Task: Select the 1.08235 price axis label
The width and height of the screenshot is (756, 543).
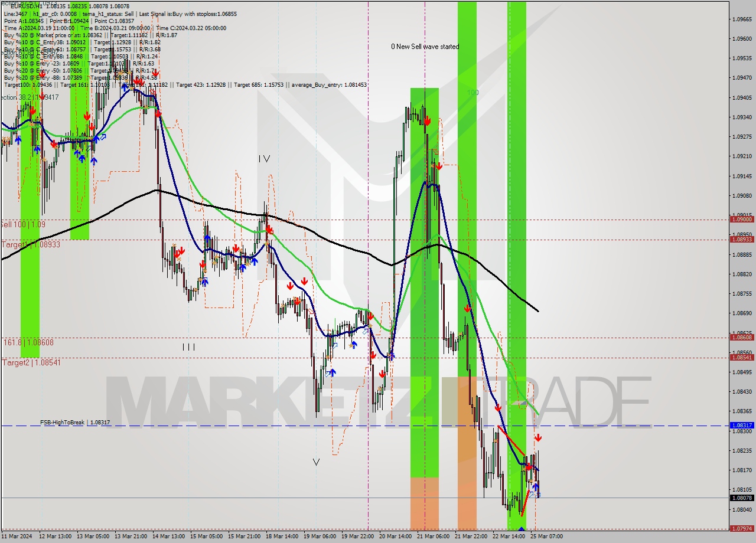Action: click(741, 450)
